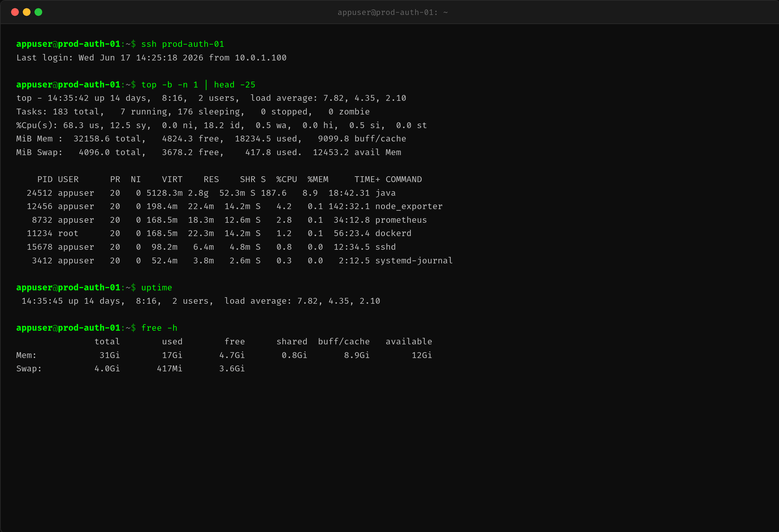Click the 'java' process name

click(x=386, y=193)
